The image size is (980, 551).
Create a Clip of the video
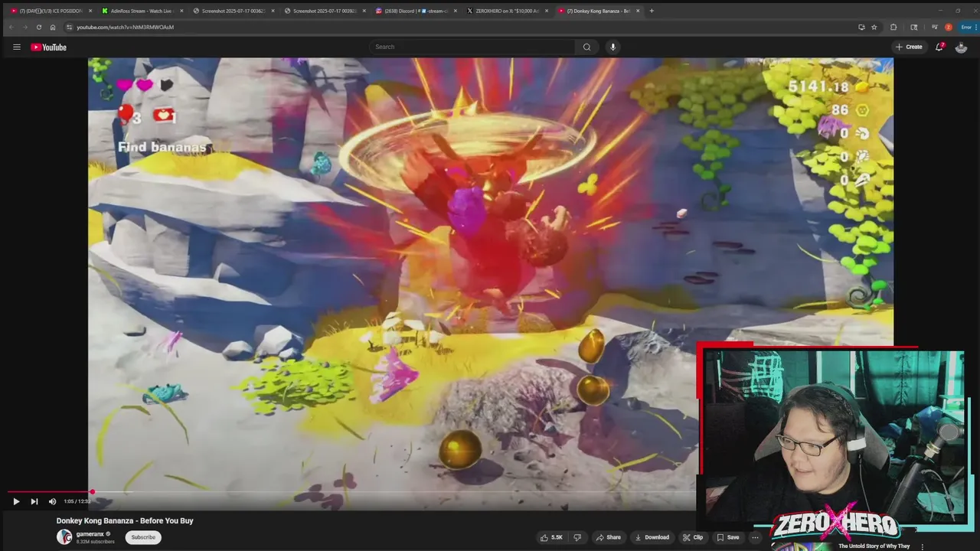point(693,537)
